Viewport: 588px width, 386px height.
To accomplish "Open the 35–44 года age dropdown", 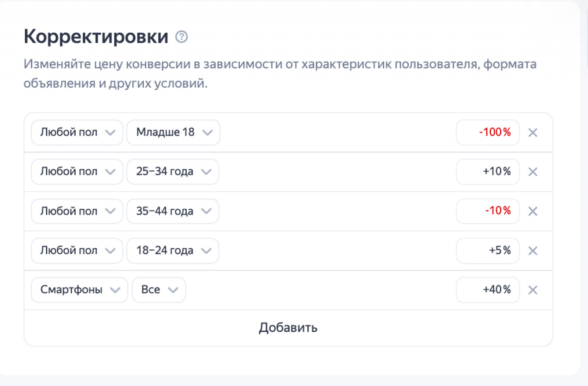I will (173, 211).
